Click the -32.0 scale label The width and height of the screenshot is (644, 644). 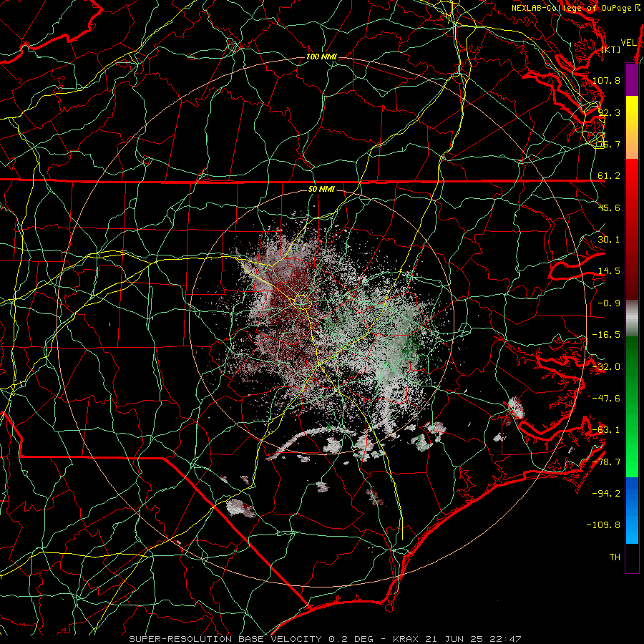click(x=606, y=367)
